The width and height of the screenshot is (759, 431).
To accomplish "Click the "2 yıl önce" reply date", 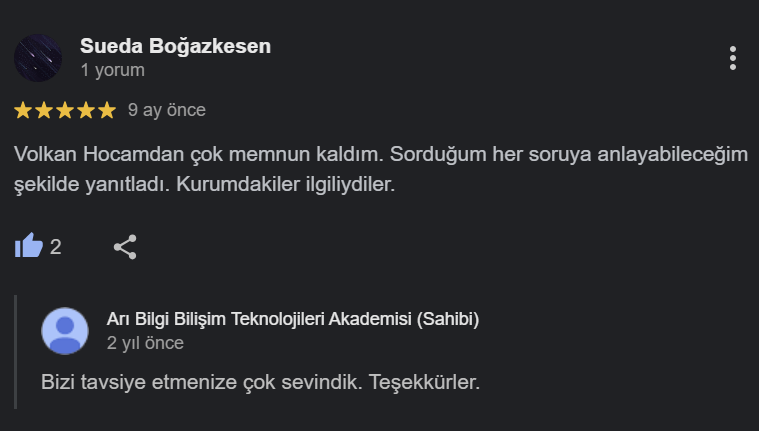I will coord(145,343).
